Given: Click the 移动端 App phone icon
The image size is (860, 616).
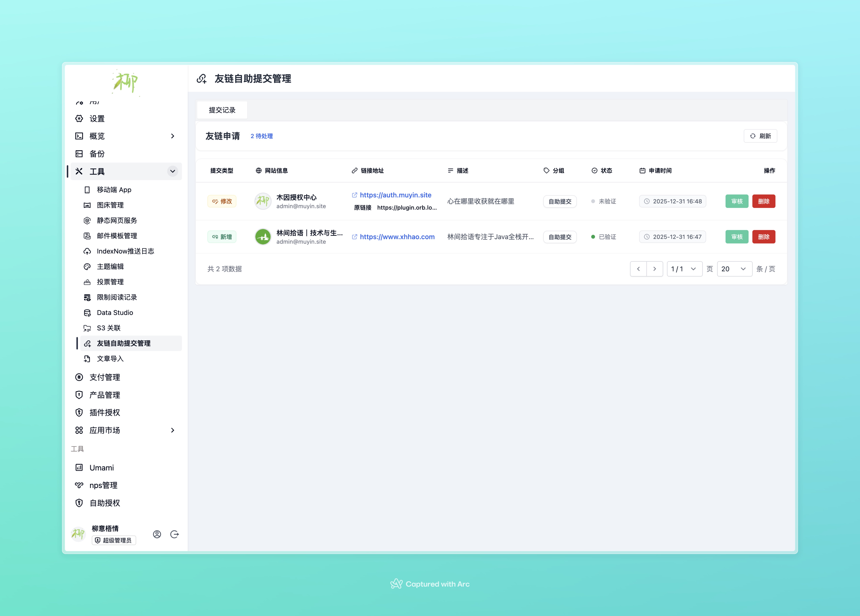Looking at the screenshot, I should tap(87, 190).
